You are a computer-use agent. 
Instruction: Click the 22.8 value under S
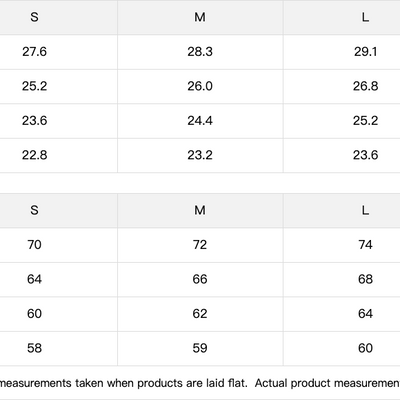click(34, 155)
